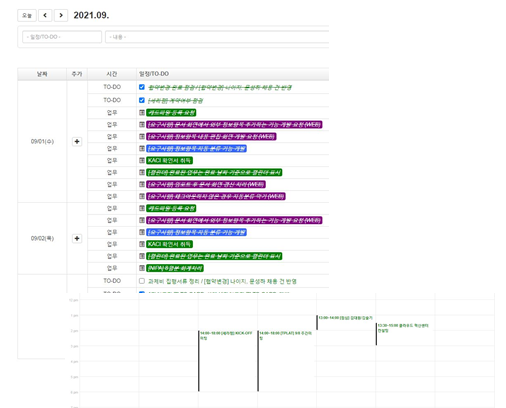This screenshot has width=506, height=408.
Task: Uncheck the first TO-DO checkbox on 09/01
Action: coord(142,87)
